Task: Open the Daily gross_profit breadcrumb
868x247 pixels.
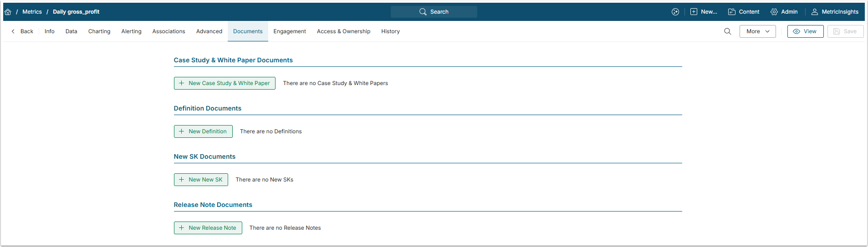Action: coord(76,12)
